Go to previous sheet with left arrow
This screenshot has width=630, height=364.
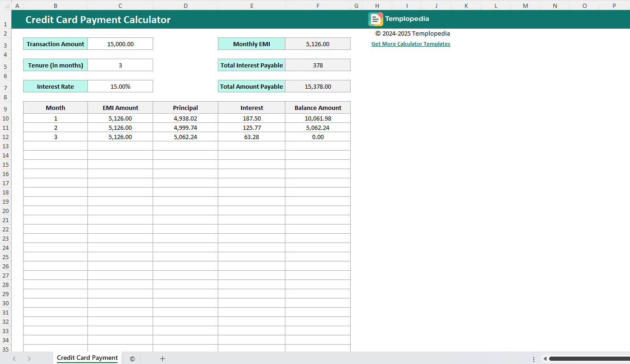tap(14, 358)
